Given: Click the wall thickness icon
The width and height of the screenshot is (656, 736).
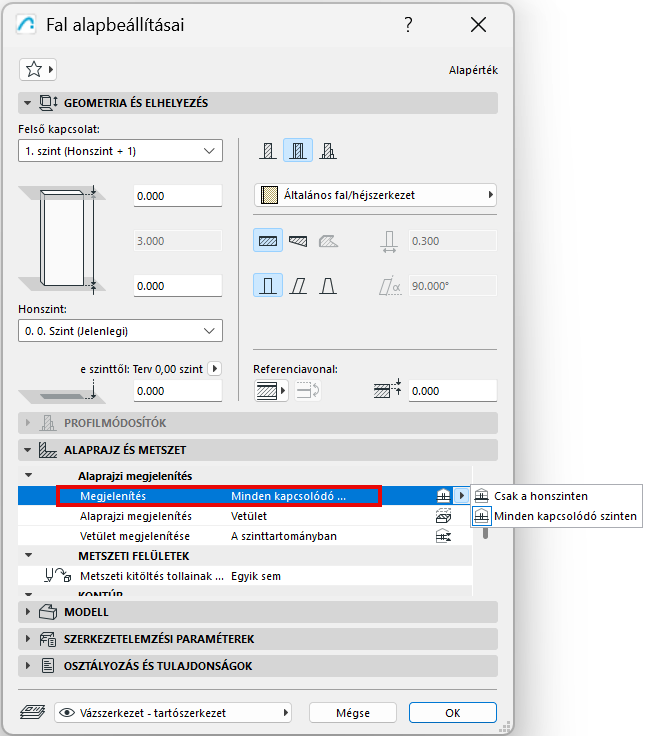Looking at the screenshot, I should click(389, 242).
